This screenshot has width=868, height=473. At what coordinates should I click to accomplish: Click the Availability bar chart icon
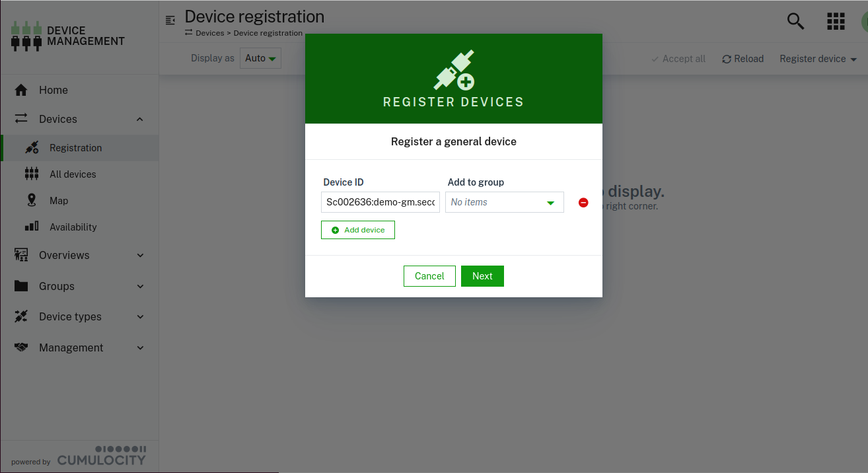coord(31,227)
